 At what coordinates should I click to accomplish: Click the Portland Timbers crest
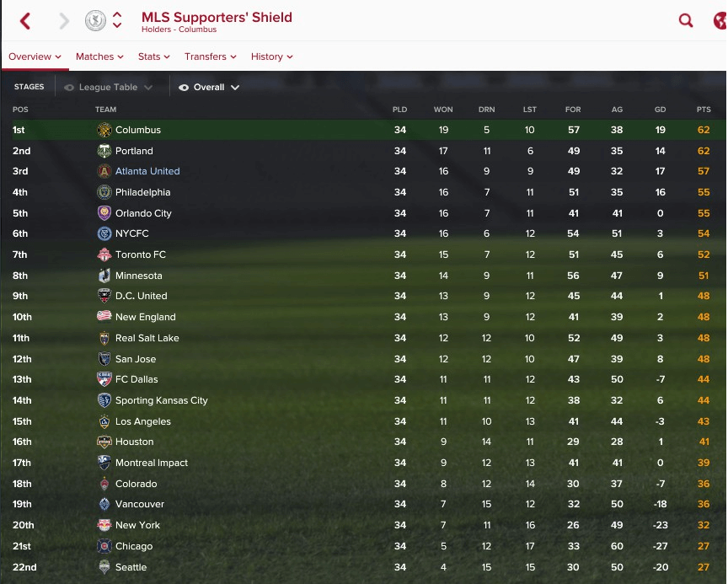point(104,151)
